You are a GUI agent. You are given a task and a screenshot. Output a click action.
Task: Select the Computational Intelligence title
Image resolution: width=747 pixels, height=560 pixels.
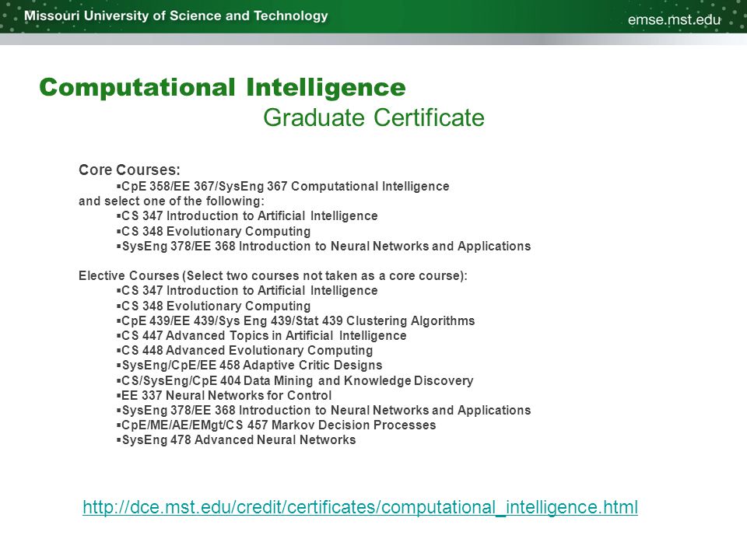coord(223,87)
